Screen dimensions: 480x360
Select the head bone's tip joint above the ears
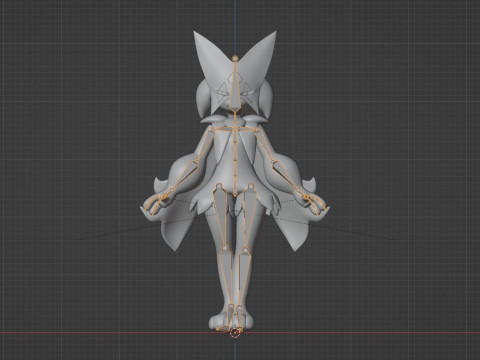[x=235, y=59]
